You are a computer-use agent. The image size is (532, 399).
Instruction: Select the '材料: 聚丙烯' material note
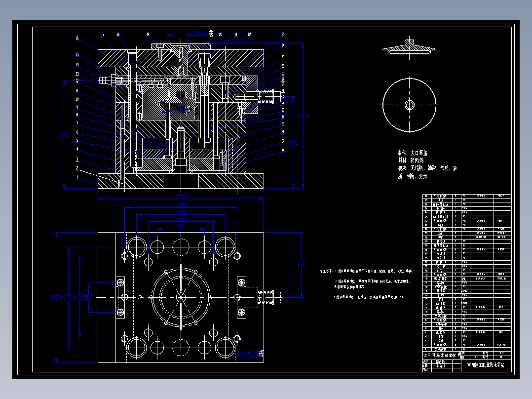coord(411,160)
